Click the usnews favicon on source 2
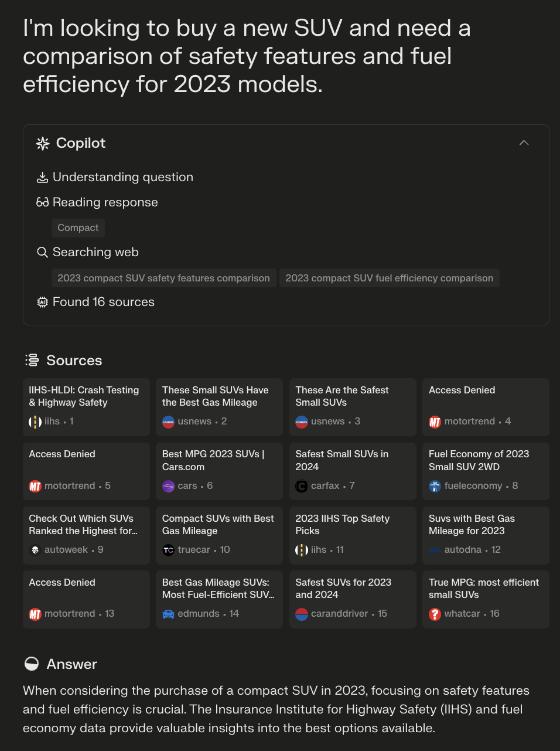This screenshot has height=751, width=560. pyautogui.click(x=168, y=422)
